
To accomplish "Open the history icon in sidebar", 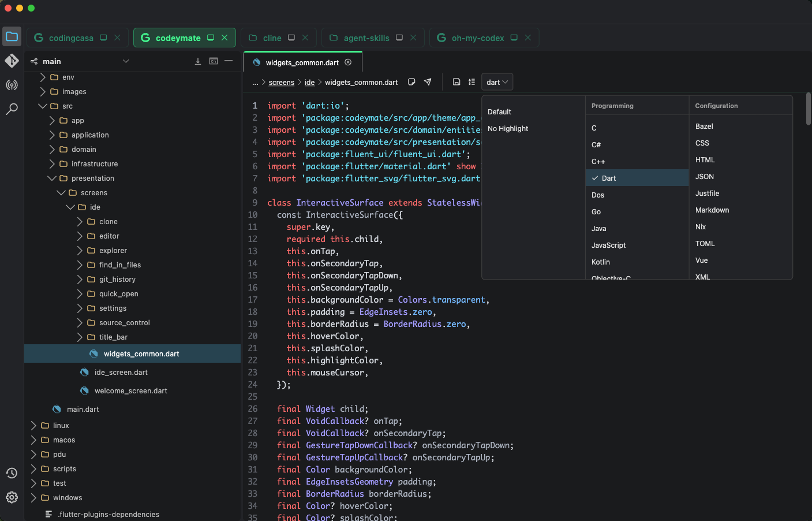I will click(x=12, y=473).
